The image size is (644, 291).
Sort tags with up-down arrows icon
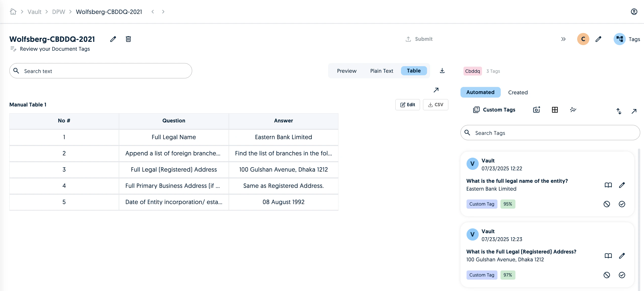(x=619, y=111)
